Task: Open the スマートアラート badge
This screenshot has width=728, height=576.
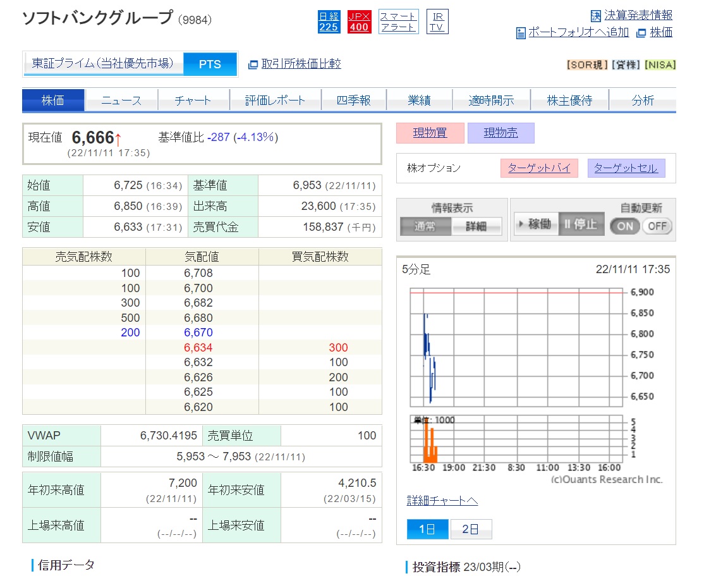Action: tap(398, 22)
